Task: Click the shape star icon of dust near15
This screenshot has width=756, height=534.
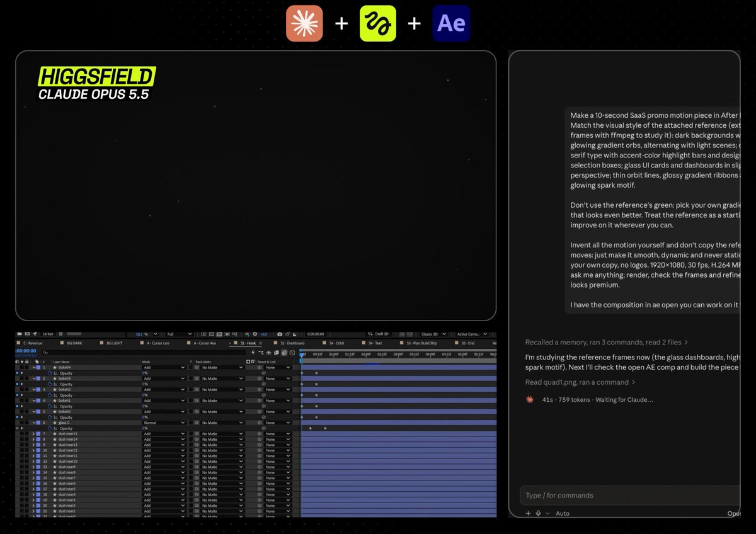Action: (55, 434)
